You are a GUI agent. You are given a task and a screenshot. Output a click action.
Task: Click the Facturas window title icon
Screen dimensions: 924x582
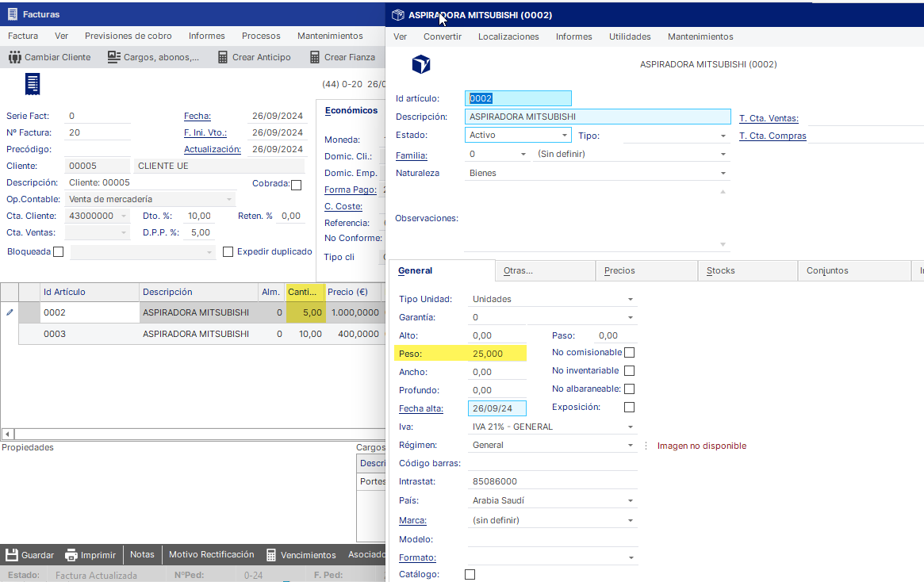11,14
